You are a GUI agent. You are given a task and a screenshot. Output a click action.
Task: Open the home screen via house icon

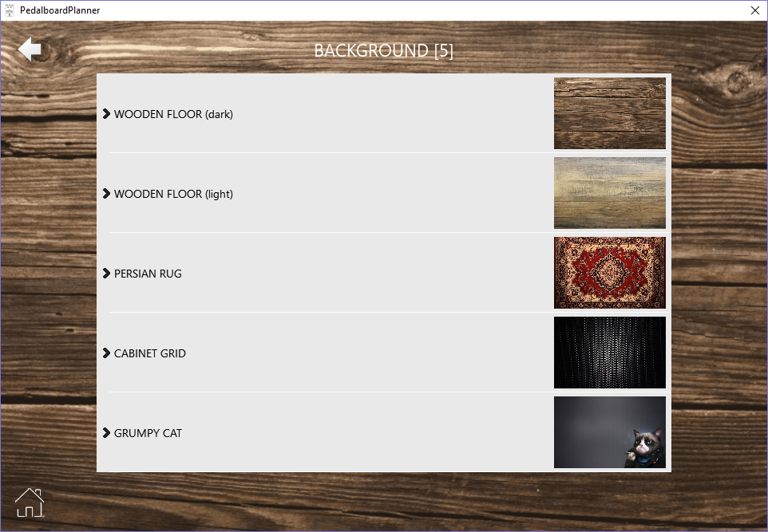pos(30,502)
